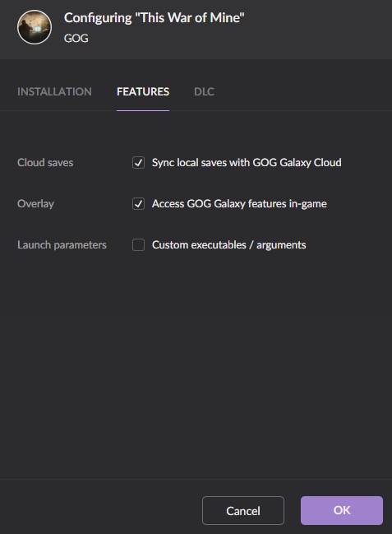
Task: Click the 'Launch parameters' row label
Action: 62,245
